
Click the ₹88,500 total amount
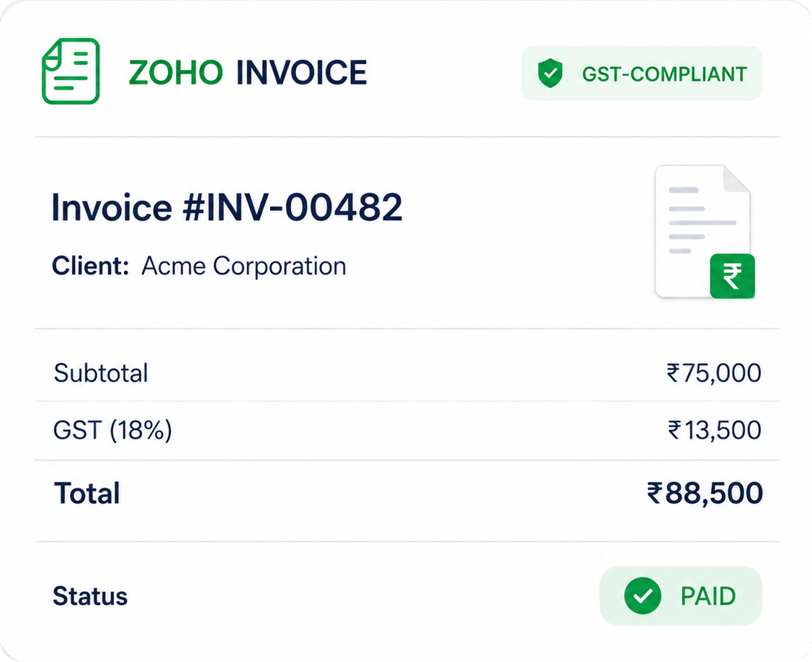pyautogui.click(x=705, y=493)
